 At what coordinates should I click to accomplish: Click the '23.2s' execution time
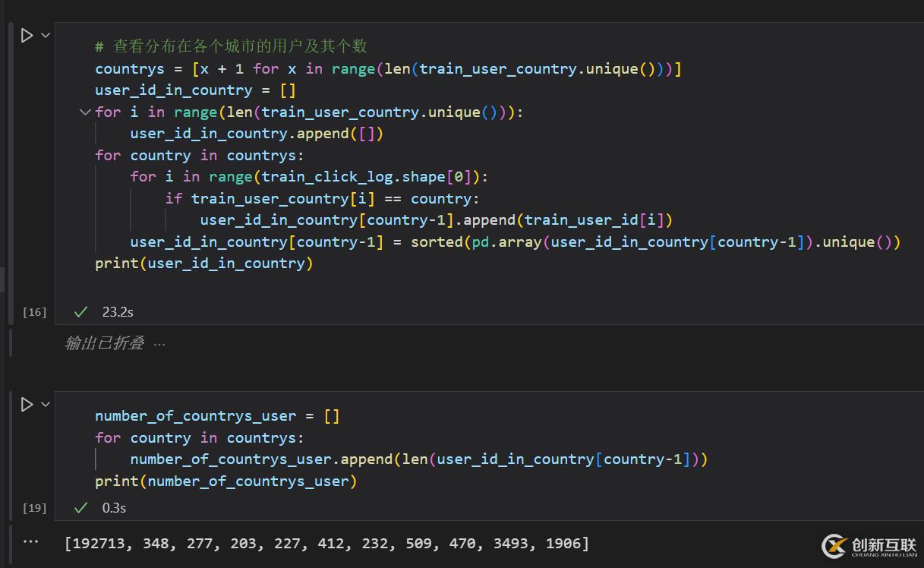(118, 312)
